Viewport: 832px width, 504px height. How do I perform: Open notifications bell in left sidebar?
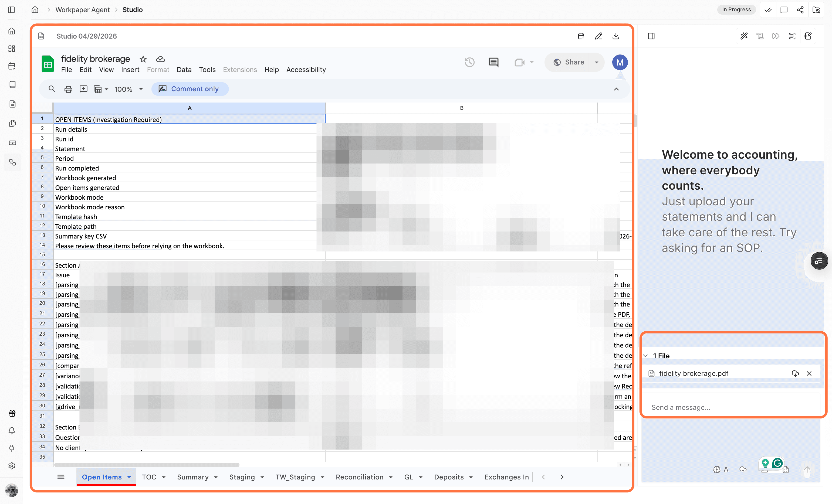12,431
